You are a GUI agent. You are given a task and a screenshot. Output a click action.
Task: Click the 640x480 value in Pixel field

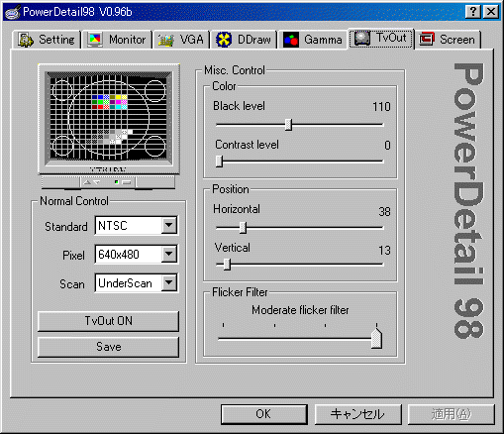(x=119, y=255)
